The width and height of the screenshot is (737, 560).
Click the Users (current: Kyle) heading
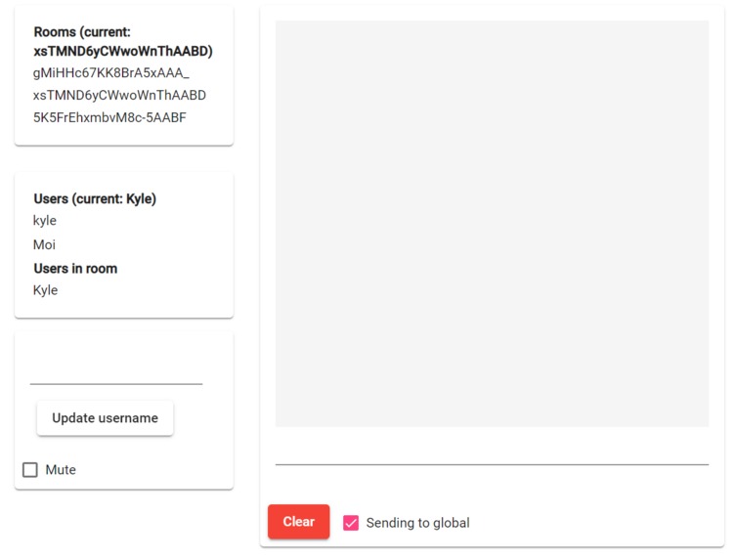tap(95, 198)
